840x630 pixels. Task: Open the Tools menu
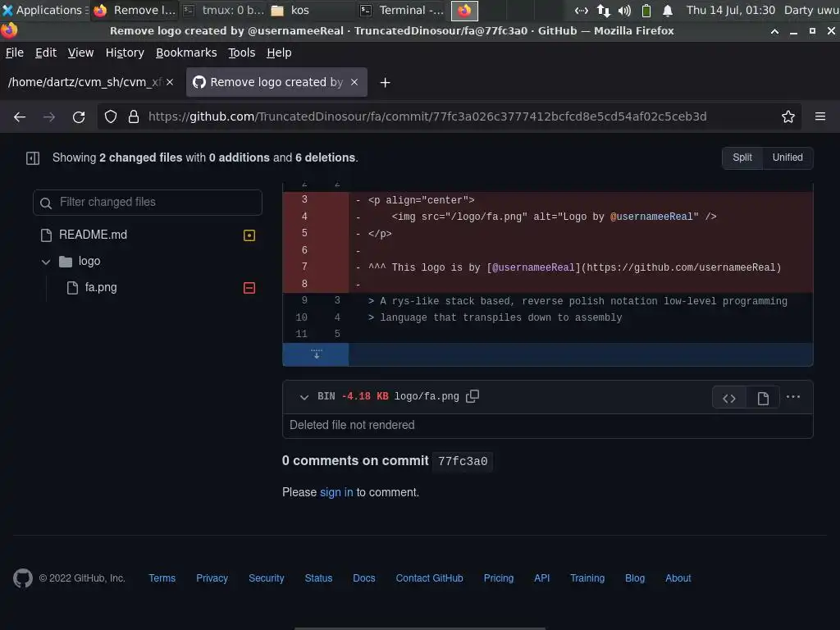click(242, 52)
